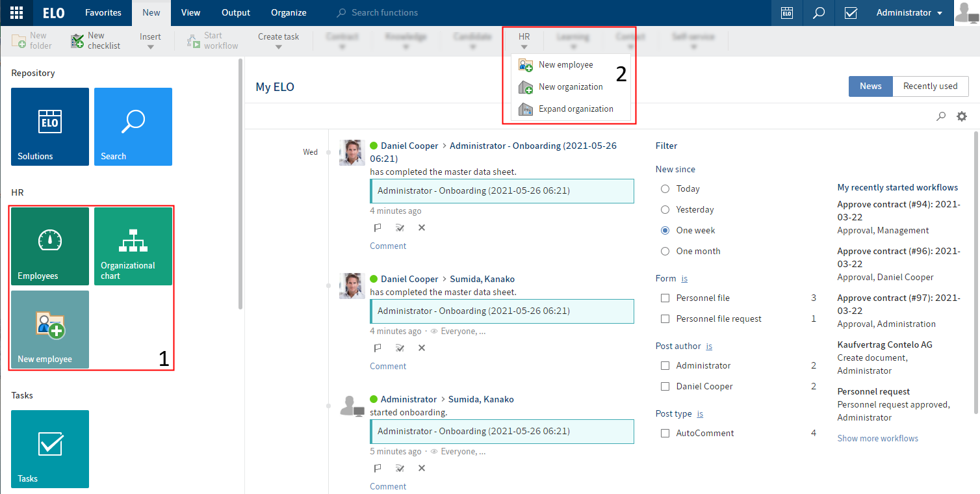The image size is (980, 494).
Task: Select the One month radio button
Action: [665, 251]
